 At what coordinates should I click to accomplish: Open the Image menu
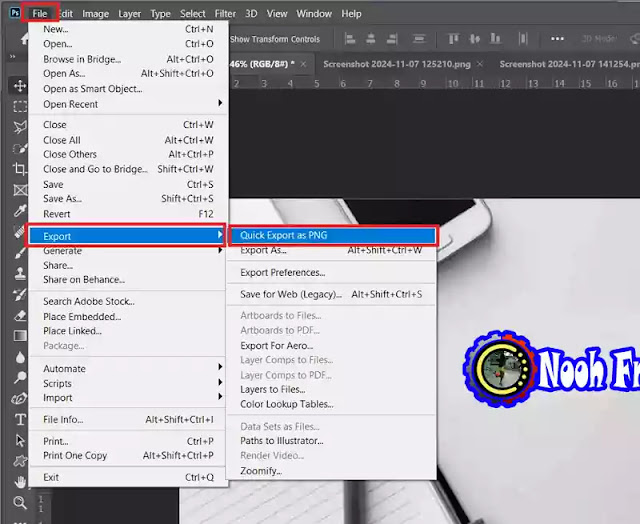(96, 13)
